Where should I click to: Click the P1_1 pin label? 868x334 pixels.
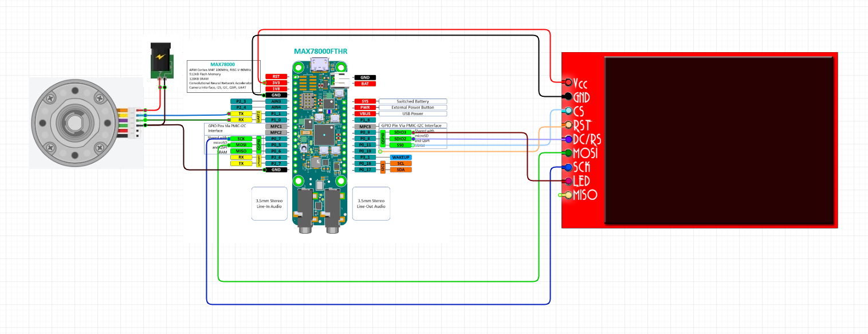[x=276, y=114]
